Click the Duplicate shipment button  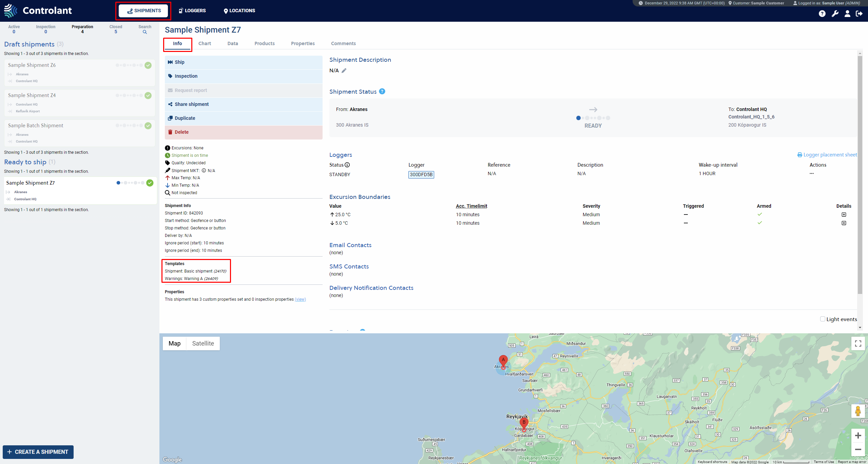coord(244,118)
